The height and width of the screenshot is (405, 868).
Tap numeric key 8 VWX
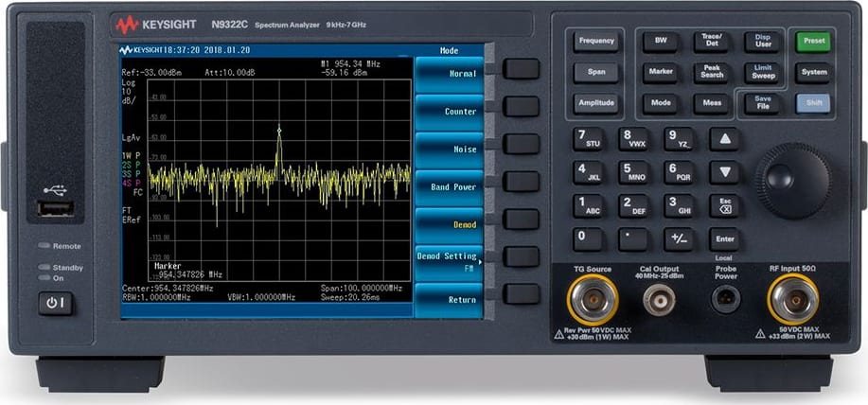634,139
